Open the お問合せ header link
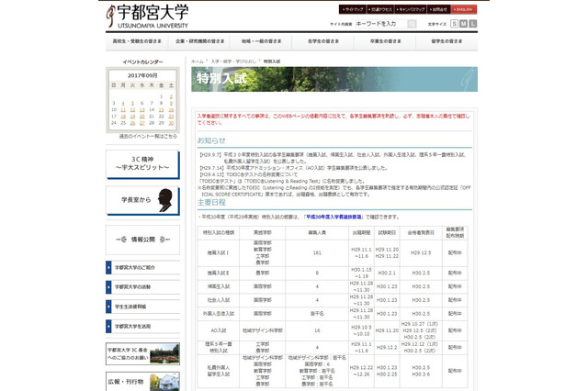 click(438, 9)
